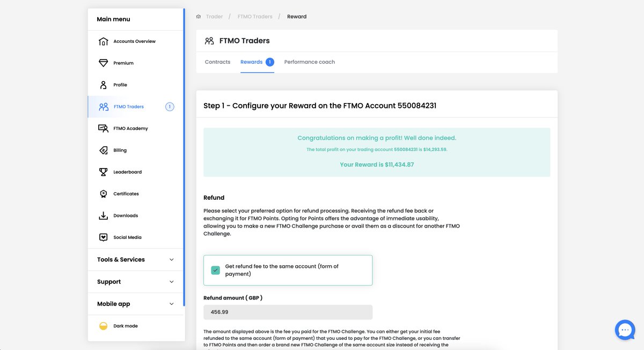The height and width of the screenshot is (350, 644).
Task: Click the Premium diamond icon
Action: click(x=104, y=63)
